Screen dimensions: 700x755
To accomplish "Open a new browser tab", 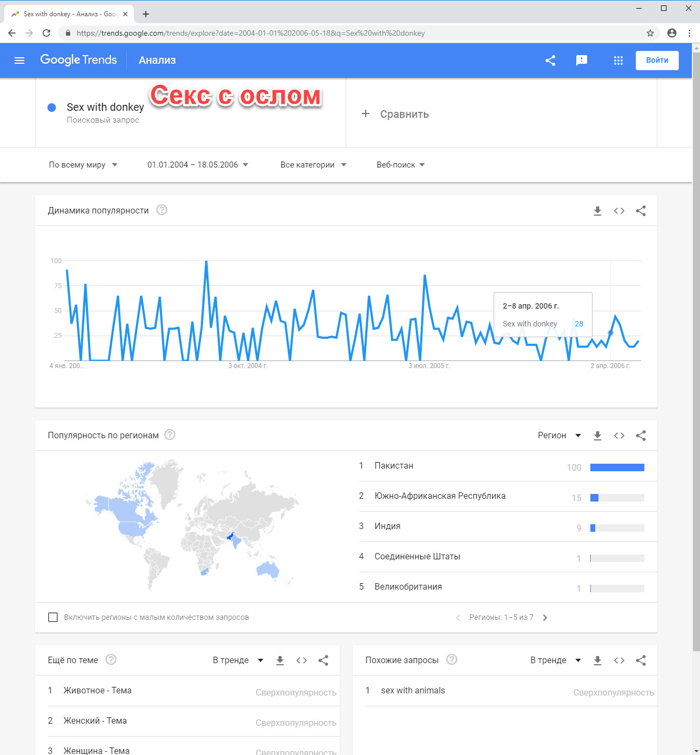I will click(x=146, y=14).
